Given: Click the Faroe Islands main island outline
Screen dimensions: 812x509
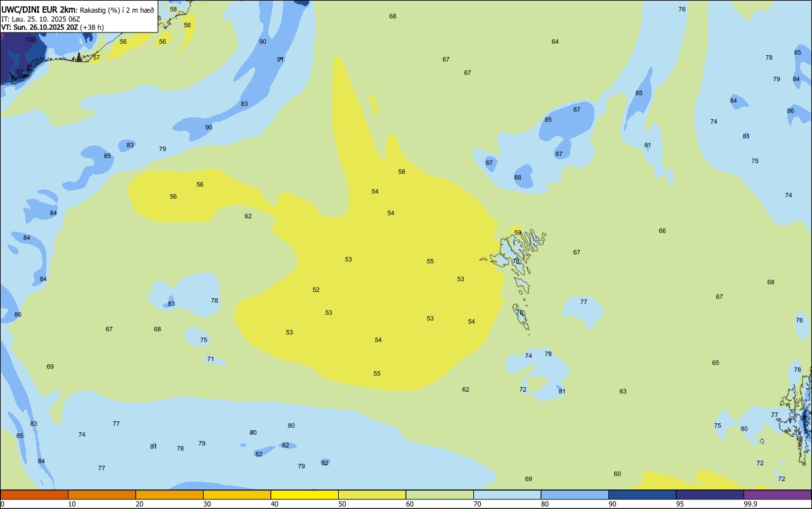Looking at the screenshot, I should pos(511,249).
